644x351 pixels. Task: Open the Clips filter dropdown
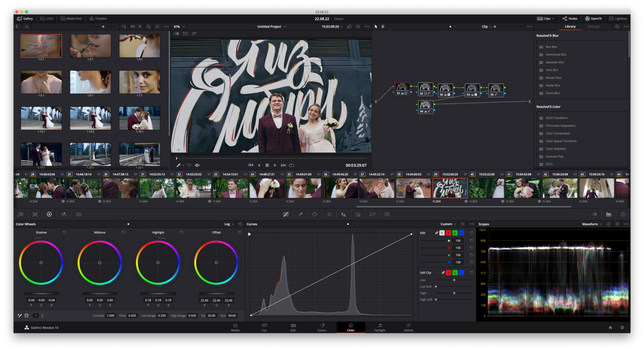[x=546, y=18]
